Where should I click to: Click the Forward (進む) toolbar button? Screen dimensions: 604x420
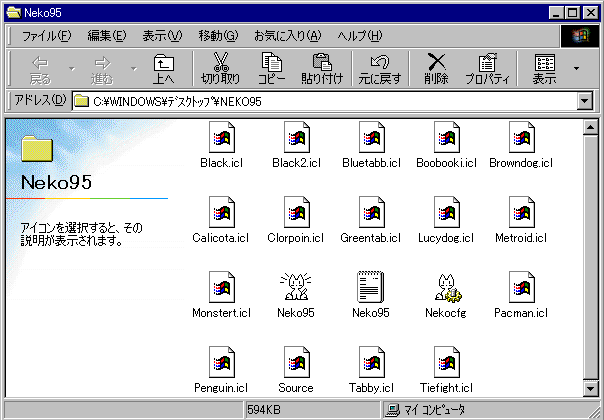102,69
